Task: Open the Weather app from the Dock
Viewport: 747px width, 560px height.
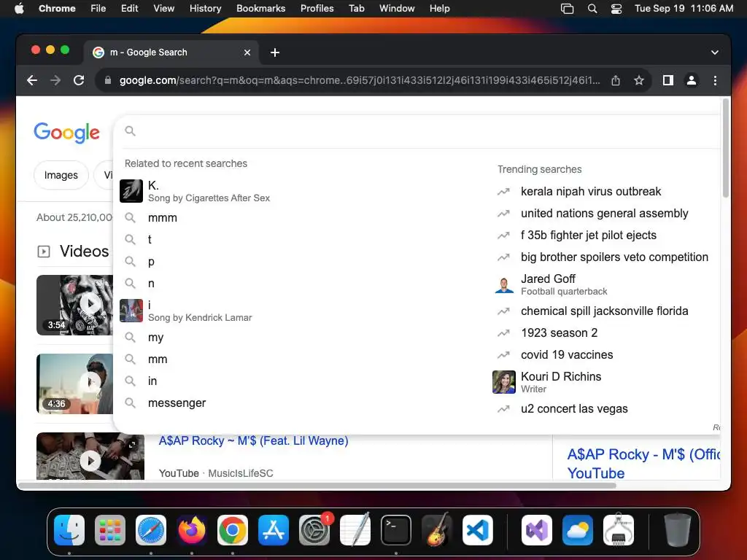Action: 578,530
